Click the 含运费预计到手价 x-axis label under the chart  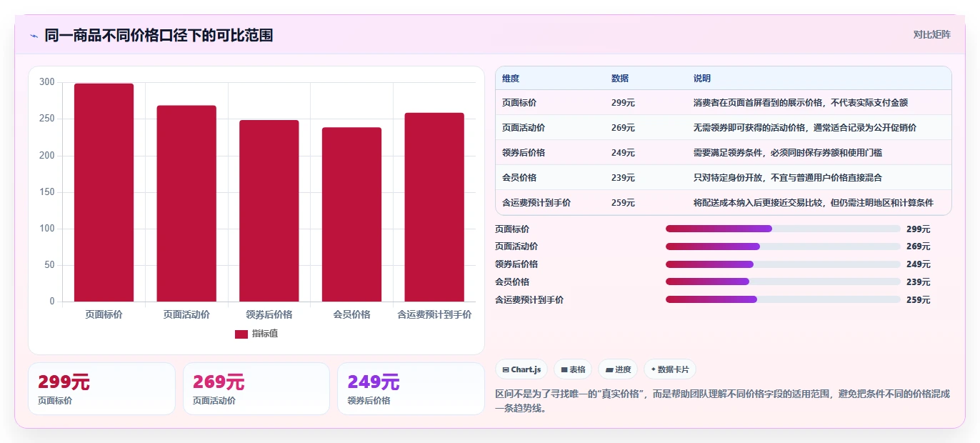pos(434,314)
